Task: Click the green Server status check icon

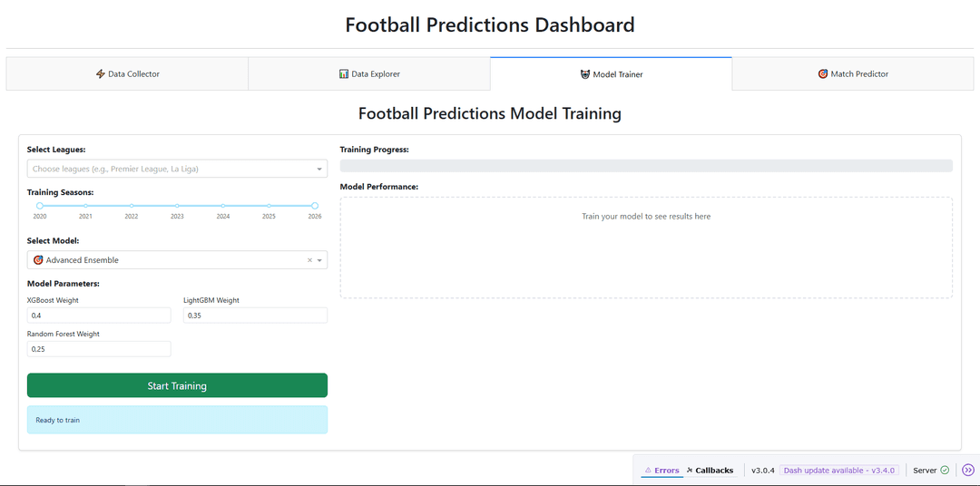Action: click(945, 471)
